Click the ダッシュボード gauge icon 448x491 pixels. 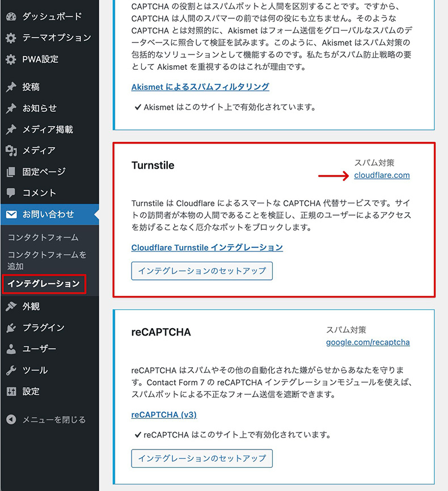click(x=11, y=16)
